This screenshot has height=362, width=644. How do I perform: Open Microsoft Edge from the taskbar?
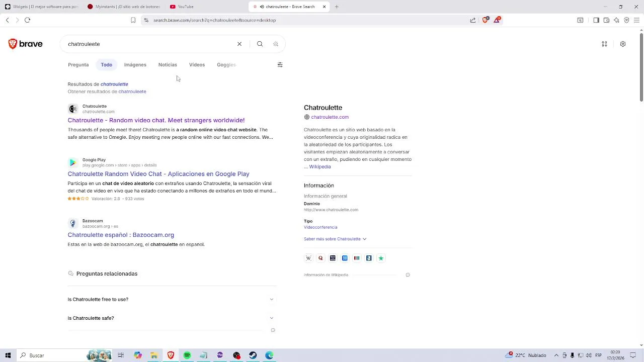pyautogui.click(x=269, y=355)
